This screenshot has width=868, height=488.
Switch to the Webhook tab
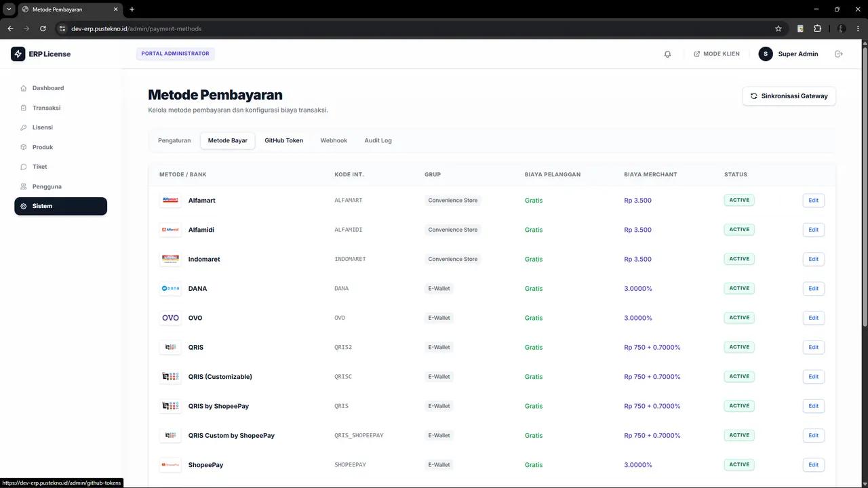click(334, 140)
